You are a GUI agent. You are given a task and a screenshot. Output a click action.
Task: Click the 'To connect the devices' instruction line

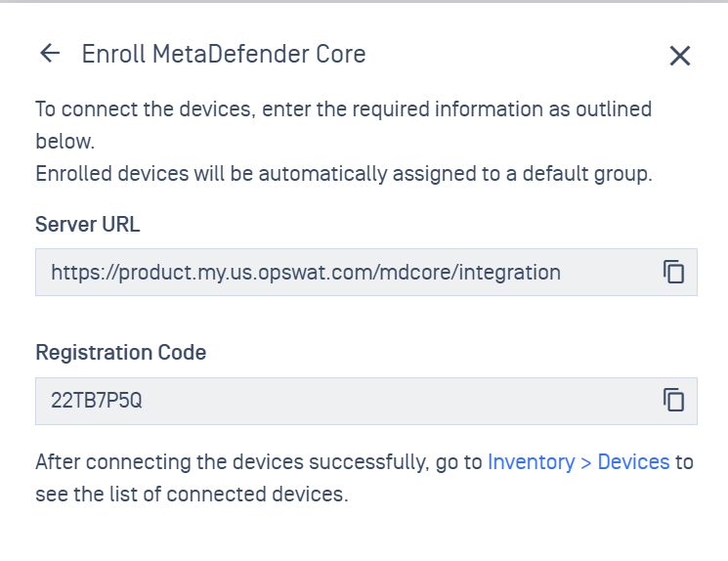point(344,109)
